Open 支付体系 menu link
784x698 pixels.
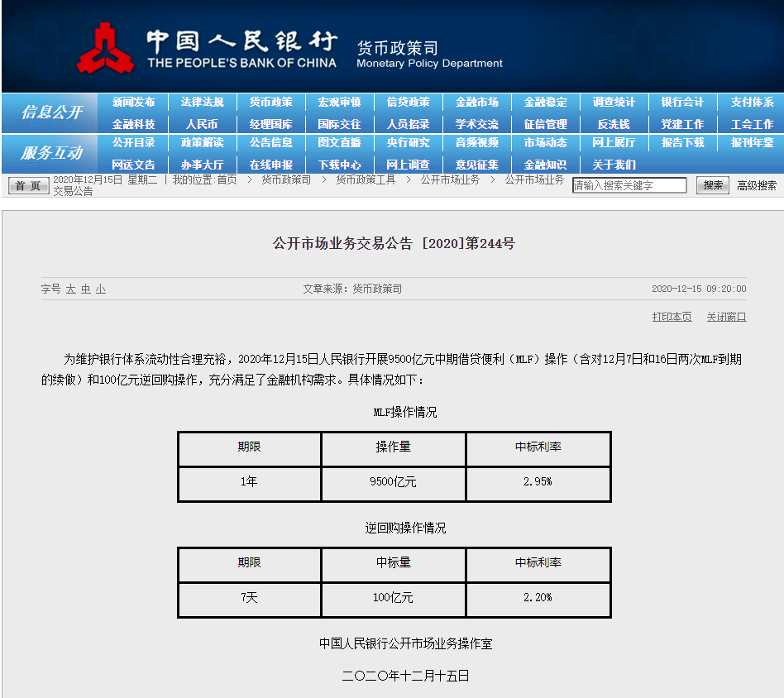pos(752,102)
